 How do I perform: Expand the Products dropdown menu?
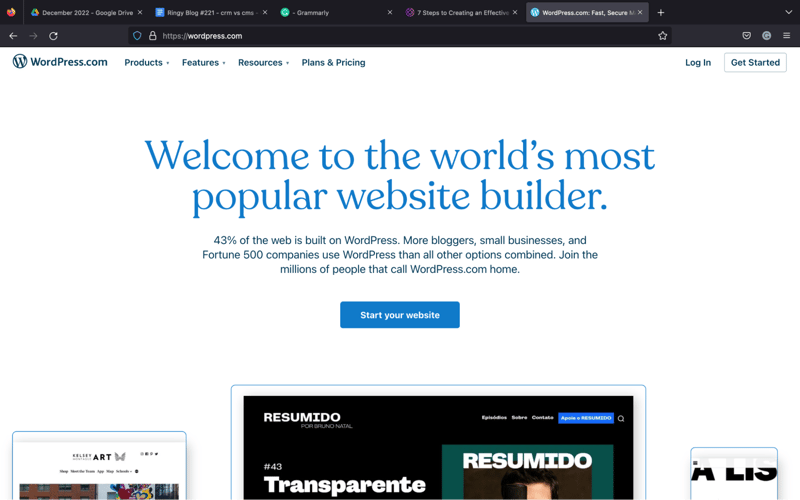(x=146, y=62)
